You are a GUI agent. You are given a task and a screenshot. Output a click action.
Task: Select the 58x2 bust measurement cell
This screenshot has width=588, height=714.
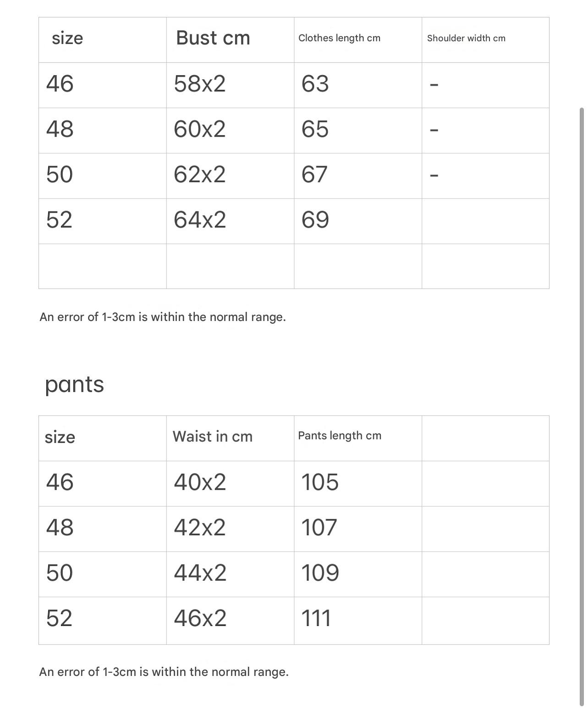pos(200,84)
